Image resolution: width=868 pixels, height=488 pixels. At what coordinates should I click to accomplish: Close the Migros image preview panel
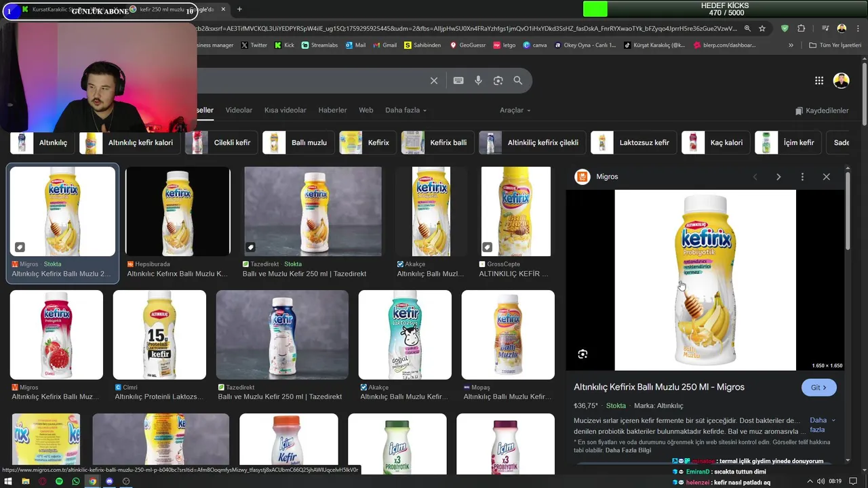point(826,177)
